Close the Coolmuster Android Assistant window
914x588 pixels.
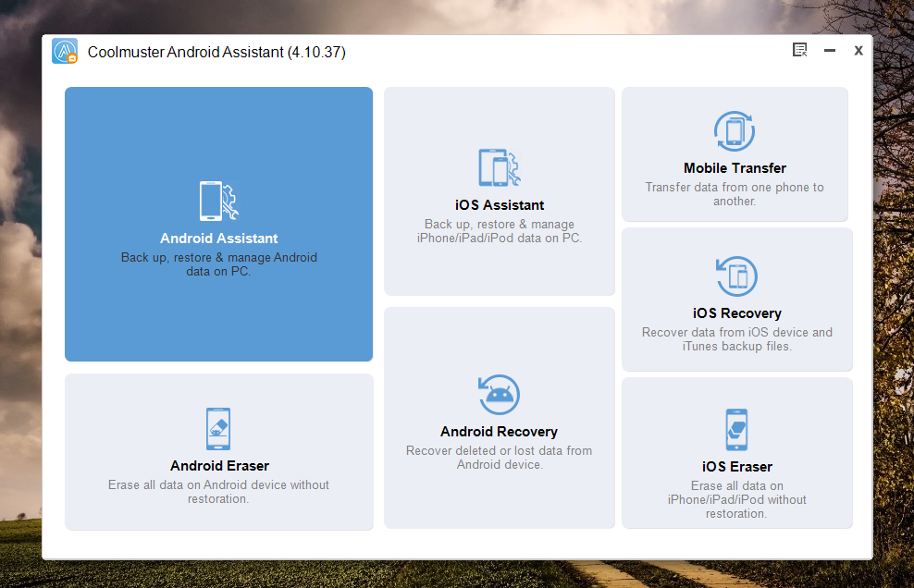tap(858, 51)
